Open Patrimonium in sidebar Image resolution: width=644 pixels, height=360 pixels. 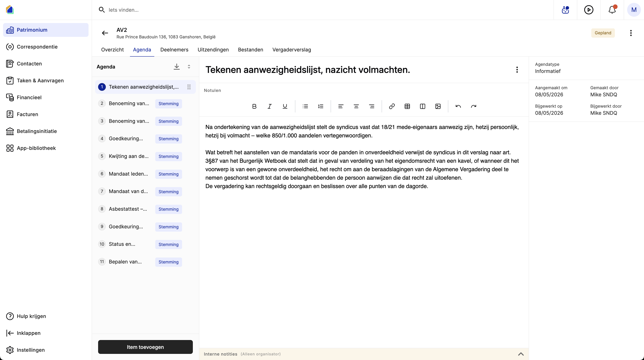click(46, 30)
